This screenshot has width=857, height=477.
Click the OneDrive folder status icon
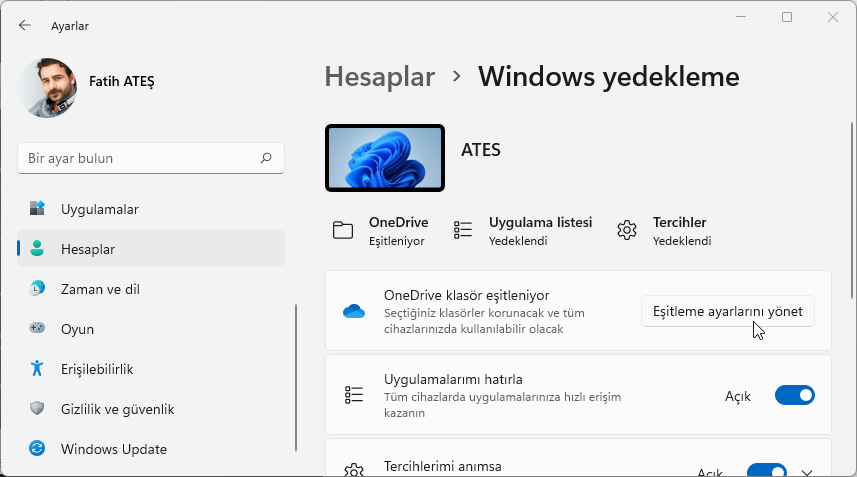coord(343,231)
